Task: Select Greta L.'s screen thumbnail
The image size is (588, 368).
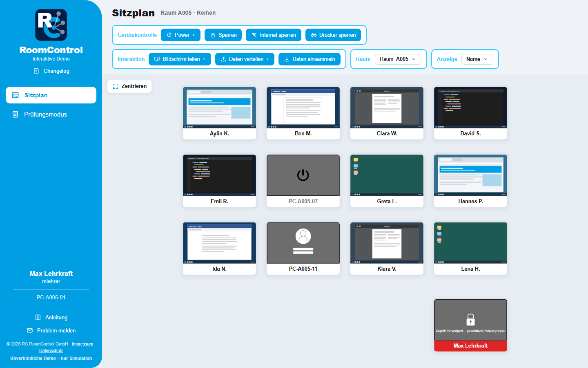Action: click(x=387, y=175)
